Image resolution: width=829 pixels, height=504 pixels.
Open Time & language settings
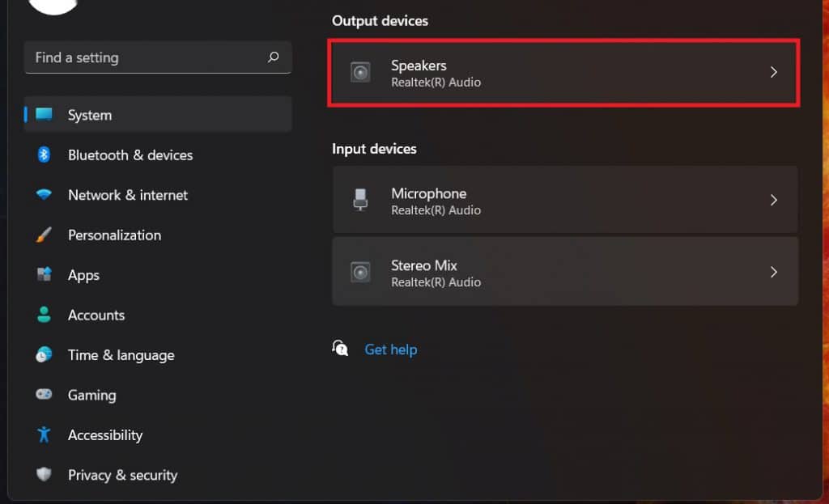coord(158,355)
